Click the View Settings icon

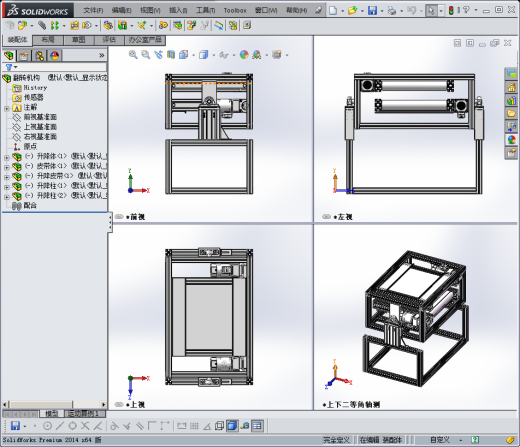point(277,55)
